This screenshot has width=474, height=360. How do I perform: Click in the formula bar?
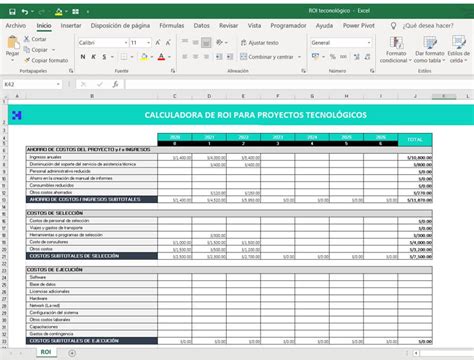(x=299, y=84)
